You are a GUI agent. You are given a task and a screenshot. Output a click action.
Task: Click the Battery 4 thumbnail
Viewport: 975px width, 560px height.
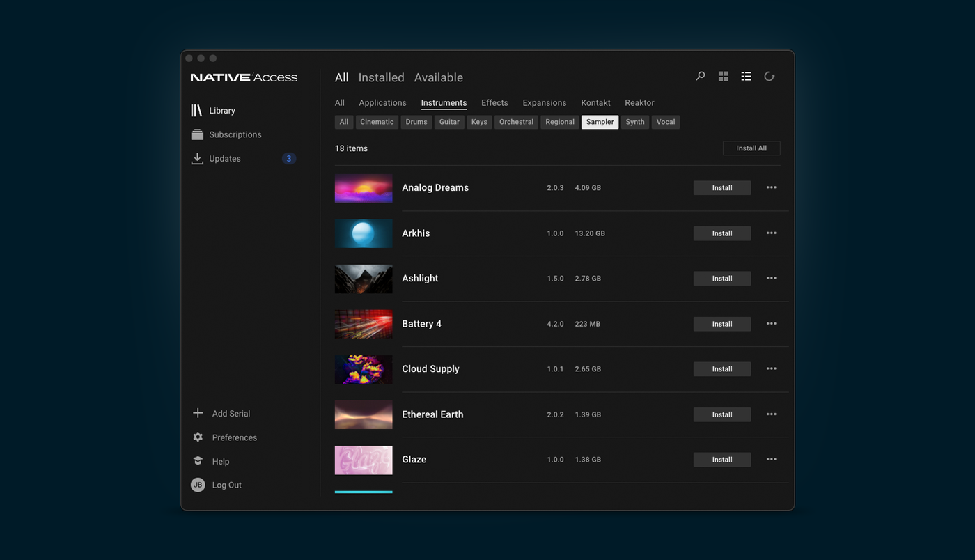point(364,324)
